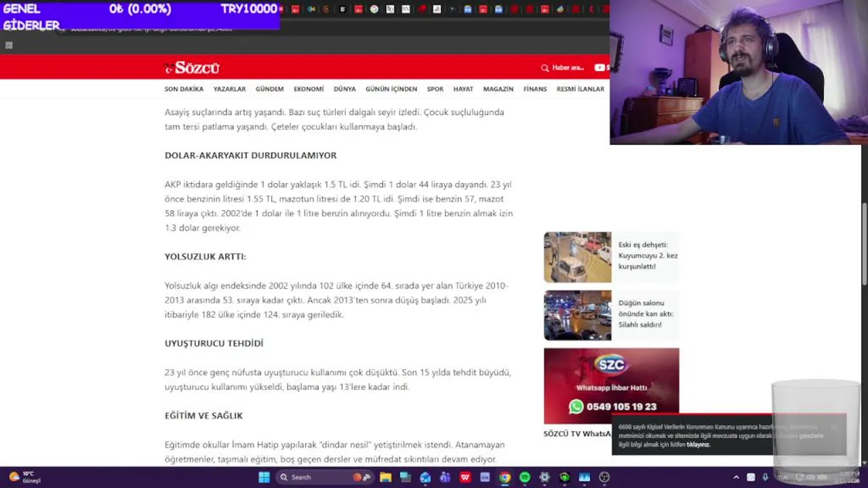Image resolution: width=868 pixels, height=488 pixels.
Task: Open Microsoft Teams from the taskbar
Action: 445,477
